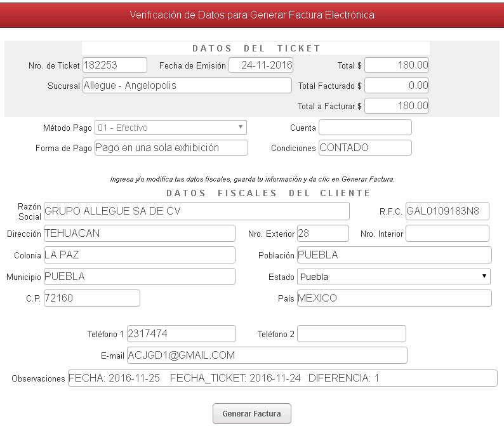Click the Razón Social input field
Screen dimensions: 504x426
point(196,211)
